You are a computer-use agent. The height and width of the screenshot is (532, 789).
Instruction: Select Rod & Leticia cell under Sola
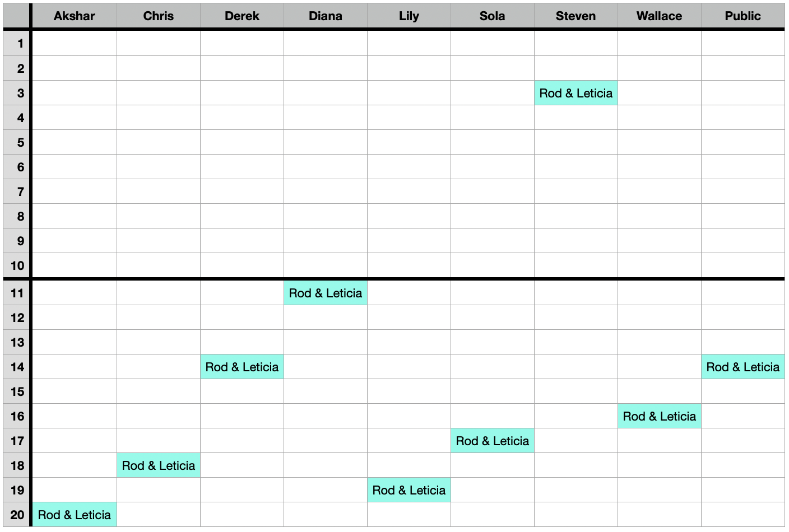(x=493, y=441)
